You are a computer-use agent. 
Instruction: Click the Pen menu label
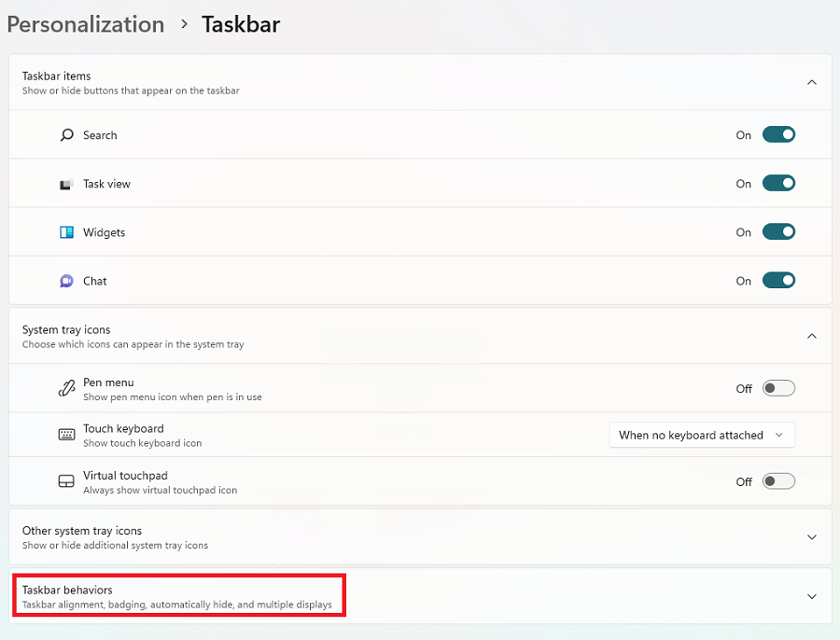pos(108,383)
